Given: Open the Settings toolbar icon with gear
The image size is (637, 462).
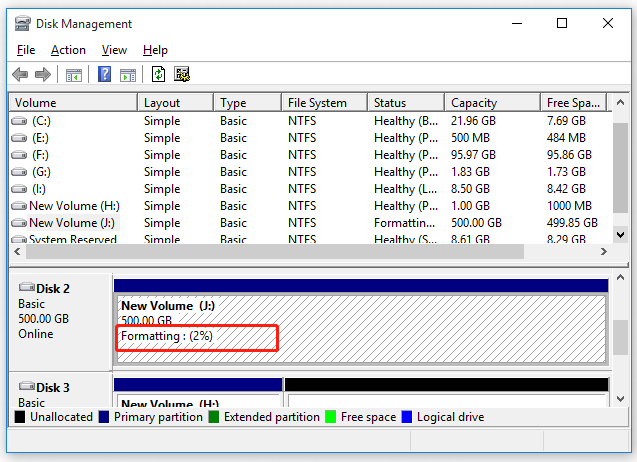Looking at the screenshot, I should 182,74.
